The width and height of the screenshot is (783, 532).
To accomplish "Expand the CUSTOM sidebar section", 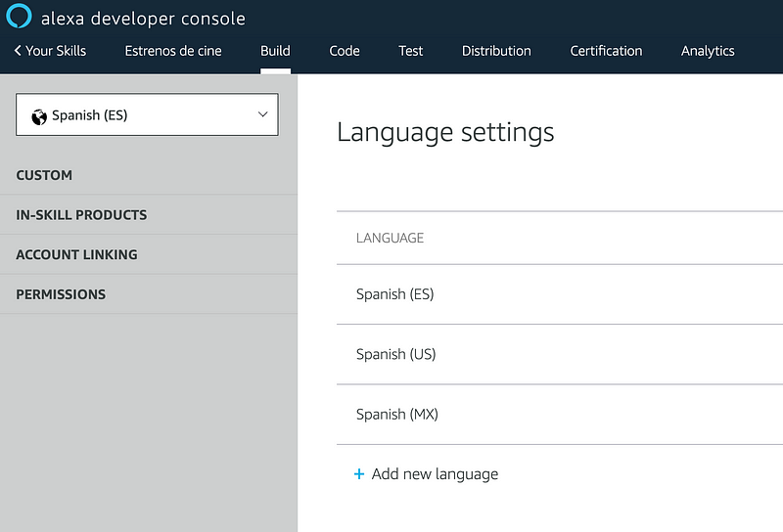I will pyautogui.click(x=44, y=175).
